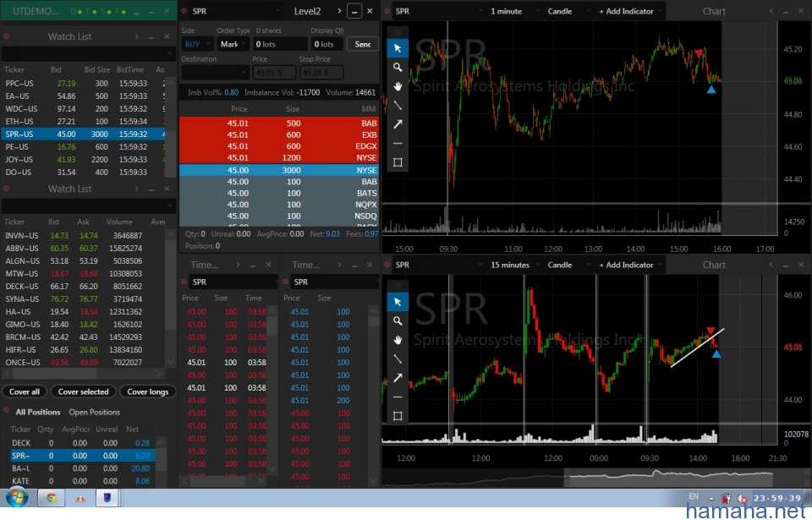
Task: Select the INVN~US row in the Watch List
Action: (x=84, y=236)
